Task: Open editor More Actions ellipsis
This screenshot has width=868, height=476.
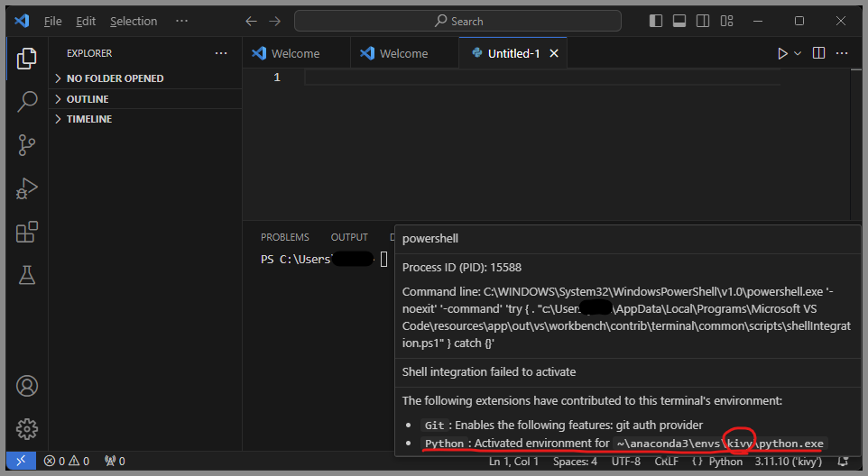Action: pyautogui.click(x=842, y=53)
